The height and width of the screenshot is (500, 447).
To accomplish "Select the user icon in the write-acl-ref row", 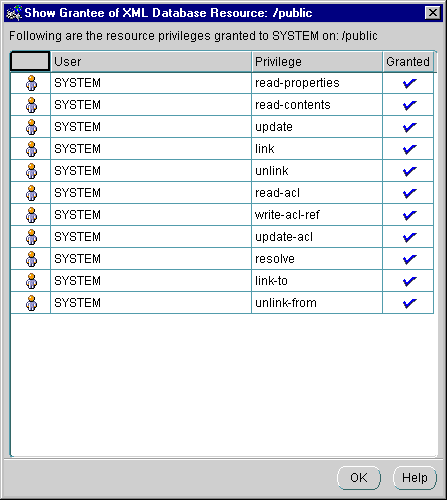I will click(31, 215).
